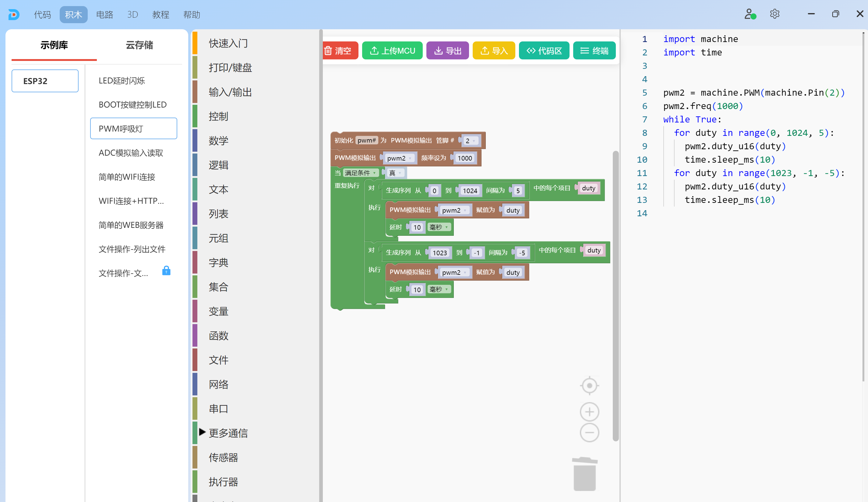868x502 pixels.
Task: Switch to 云存储 tab
Action: (x=139, y=45)
